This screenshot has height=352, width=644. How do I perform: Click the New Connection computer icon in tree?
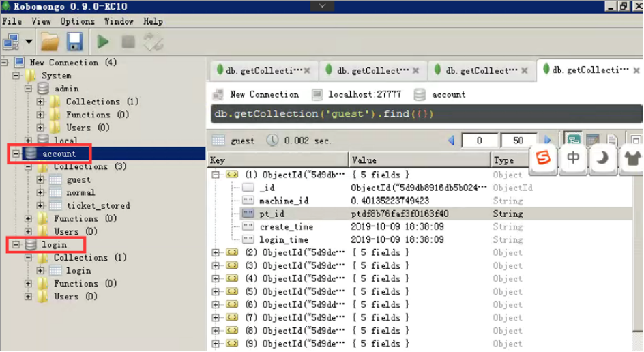pos(19,63)
